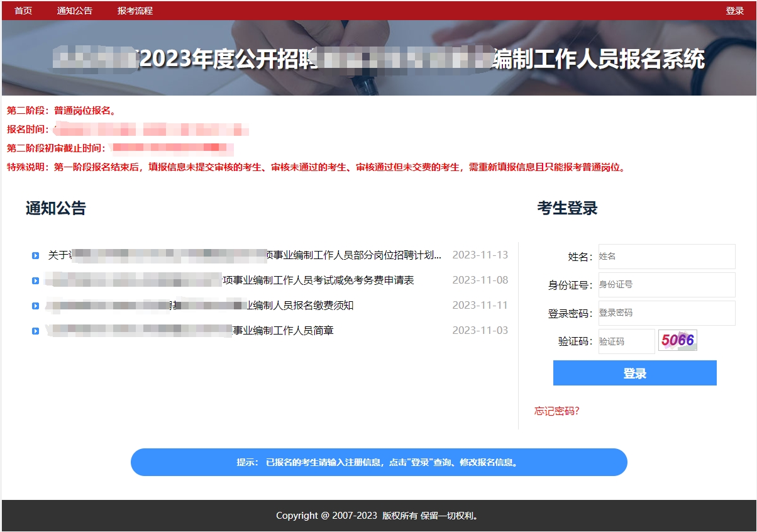Click the date 2023-11-13
The height and width of the screenshot is (532, 757).
(480, 255)
